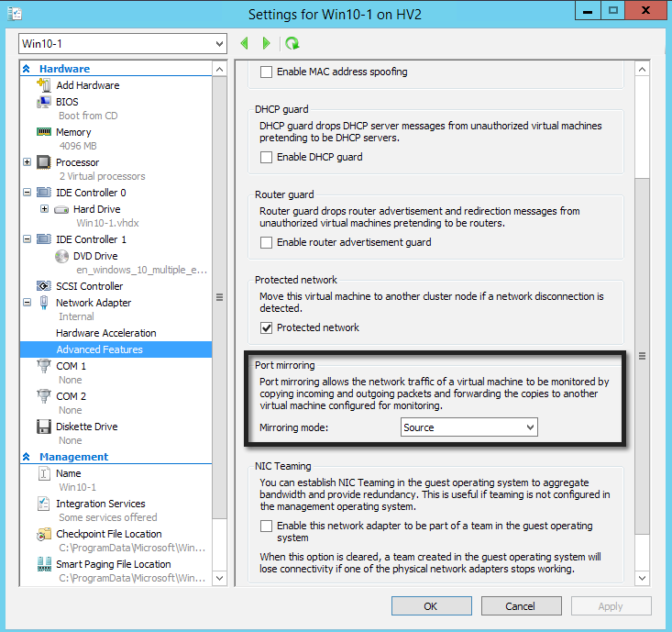
Task: Click the right pane vertical scrollbar thumb
Action: coord(642,356)
